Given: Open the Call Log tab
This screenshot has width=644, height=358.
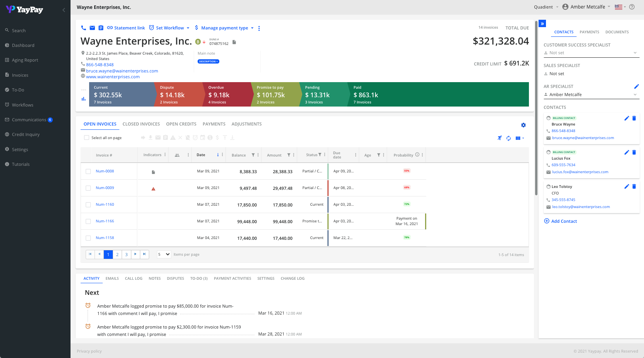Looking at the screenshot, I should click(133, 279).
